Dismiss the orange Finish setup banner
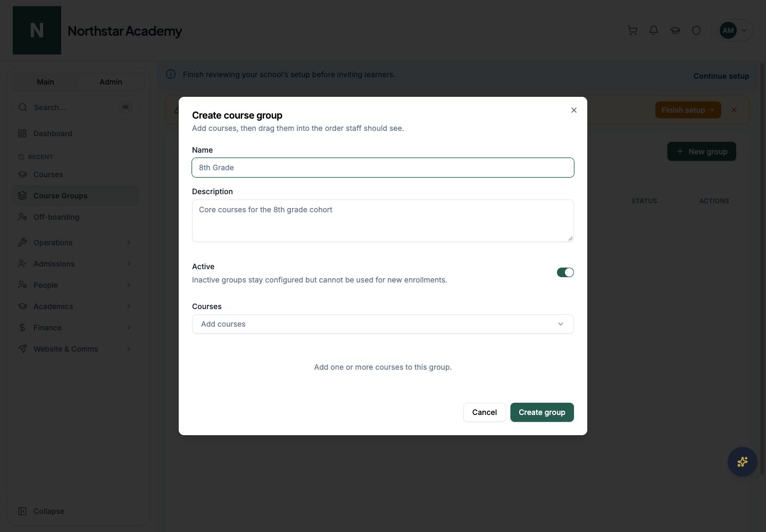This screenshot has height=532, width=766. click(734, 110)
